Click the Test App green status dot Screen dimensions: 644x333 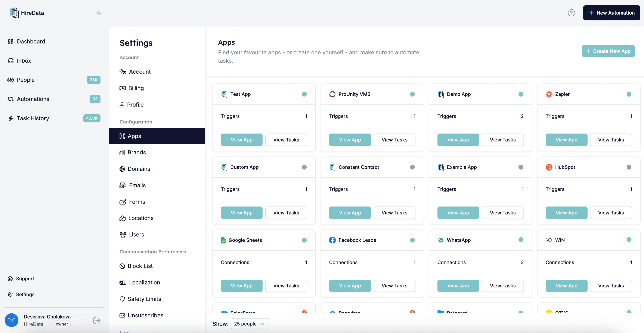304,94
